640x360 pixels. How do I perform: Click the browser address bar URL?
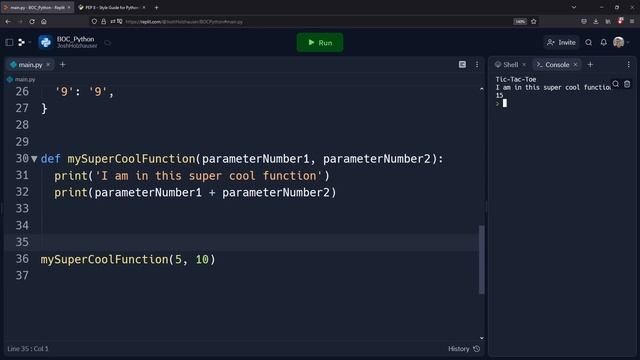click(184, 22)
